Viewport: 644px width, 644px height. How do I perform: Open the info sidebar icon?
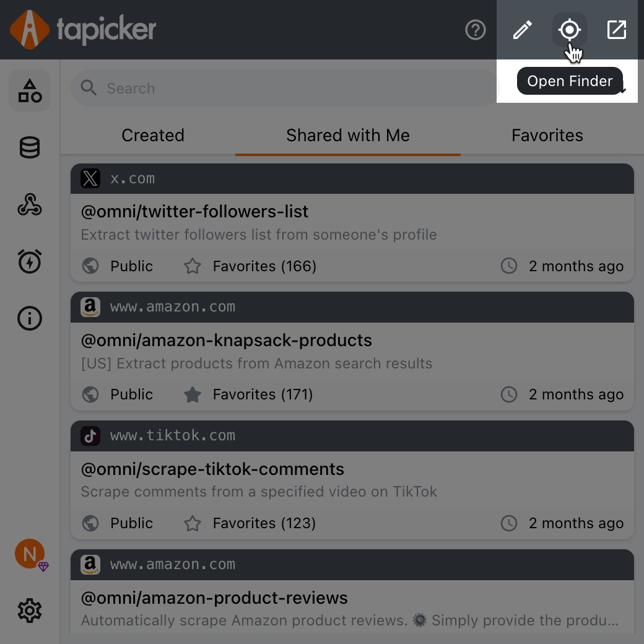30,318
